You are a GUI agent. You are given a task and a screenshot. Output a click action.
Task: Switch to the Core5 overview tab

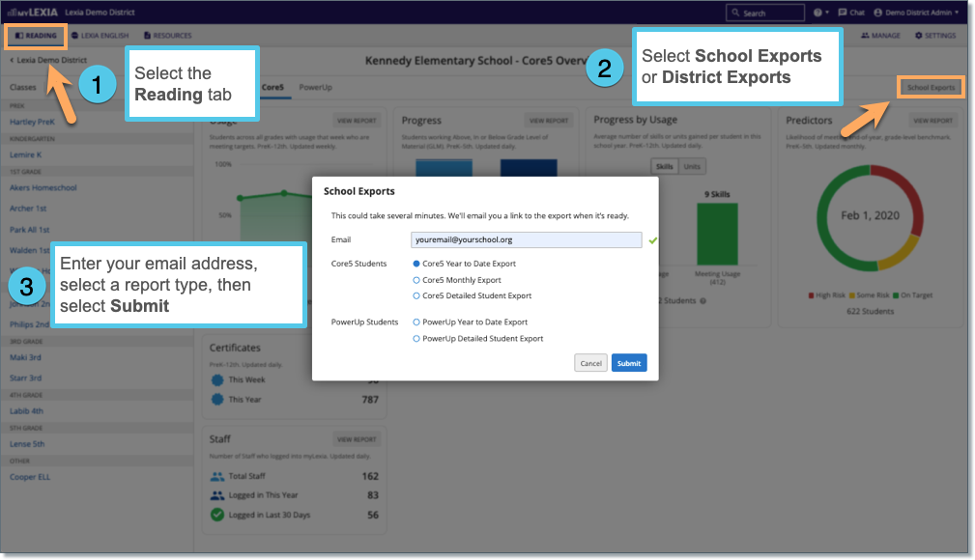click(272, 88)
